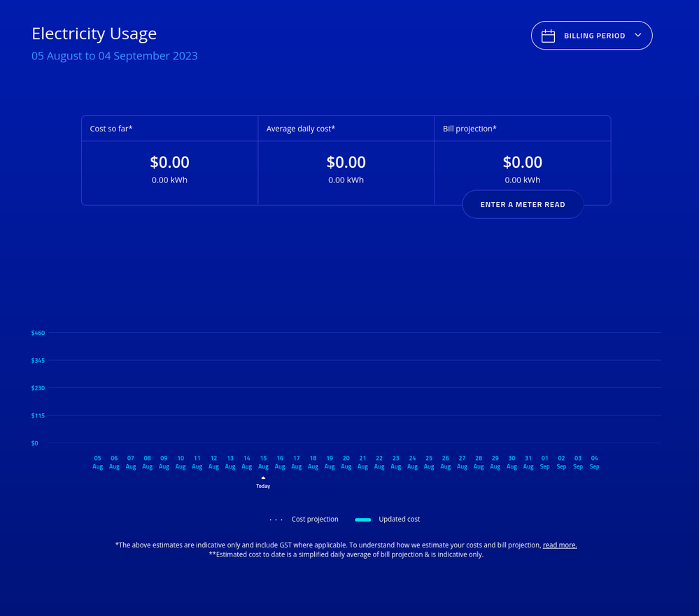
Task: Click the 'Cost so far*' card header
Action: tap(111, 129)
